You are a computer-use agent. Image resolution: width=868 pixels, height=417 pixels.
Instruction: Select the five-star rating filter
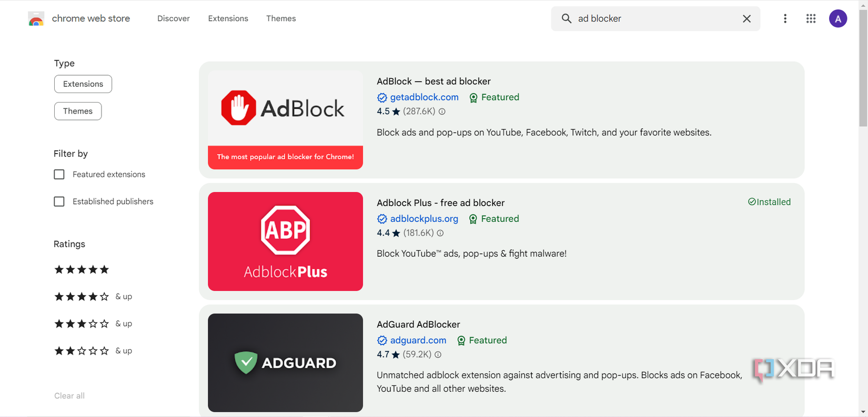[x=82, y=270]
